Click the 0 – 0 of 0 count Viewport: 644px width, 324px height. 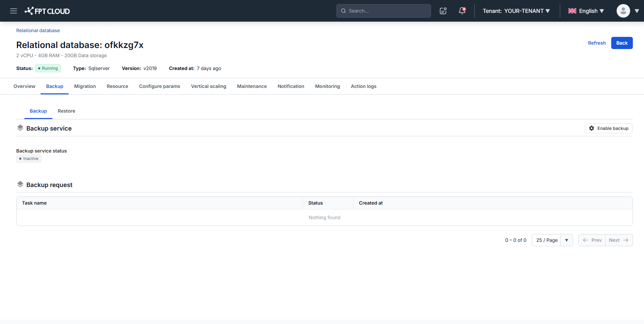pos(516,240)
